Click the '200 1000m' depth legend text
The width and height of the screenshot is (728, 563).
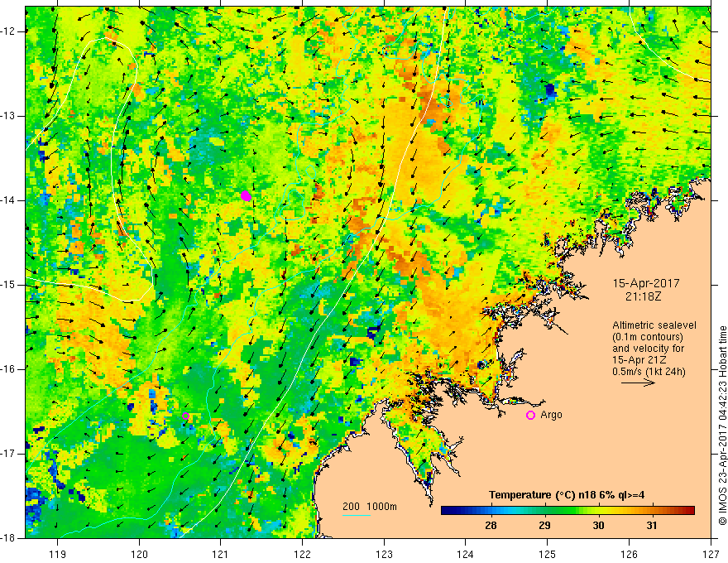click(370, 507)
